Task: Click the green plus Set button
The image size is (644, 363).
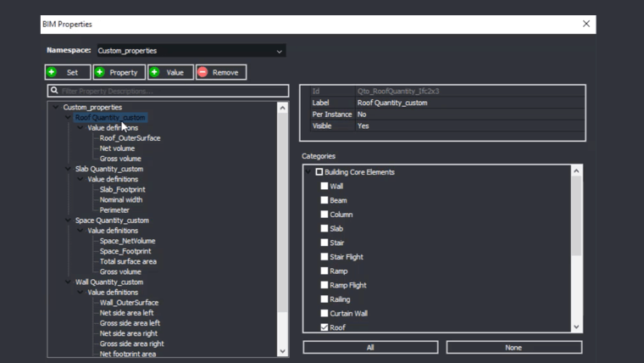Action: point(68,72)
